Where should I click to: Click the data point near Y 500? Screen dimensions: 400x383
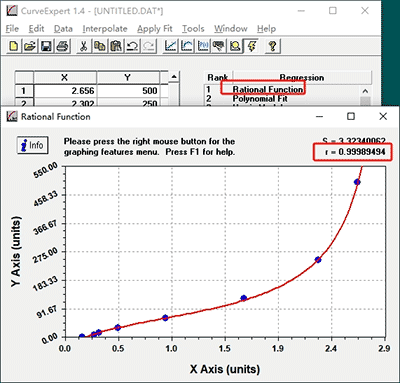pyautogui.click(x=357, y=182)
